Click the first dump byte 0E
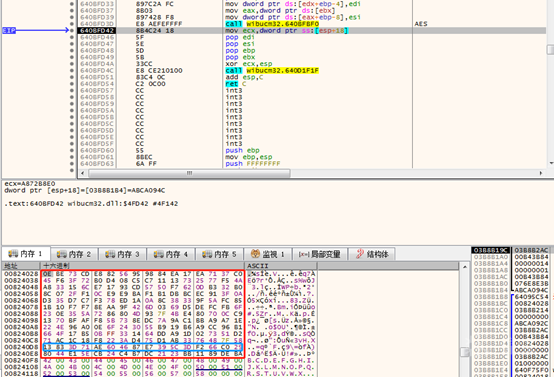Image resolution: width=554 pixels, height=377 pixels. [x=47, y=274]
